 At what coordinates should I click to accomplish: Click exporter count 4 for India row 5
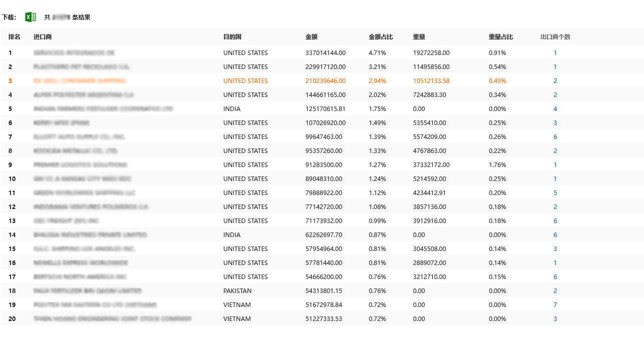click(555, 109)
